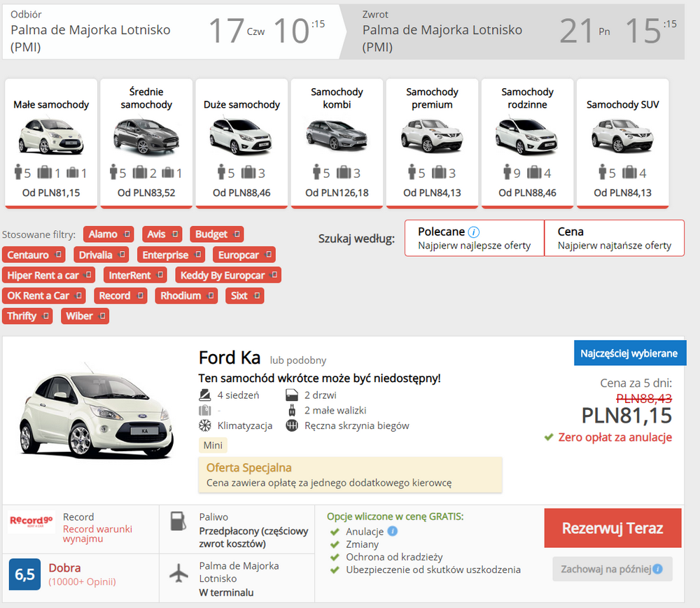Remove the Hiper Rent a car filter icon
This screenshot has height=608, width=700.
pyautogui.click(x=88, y=275)
